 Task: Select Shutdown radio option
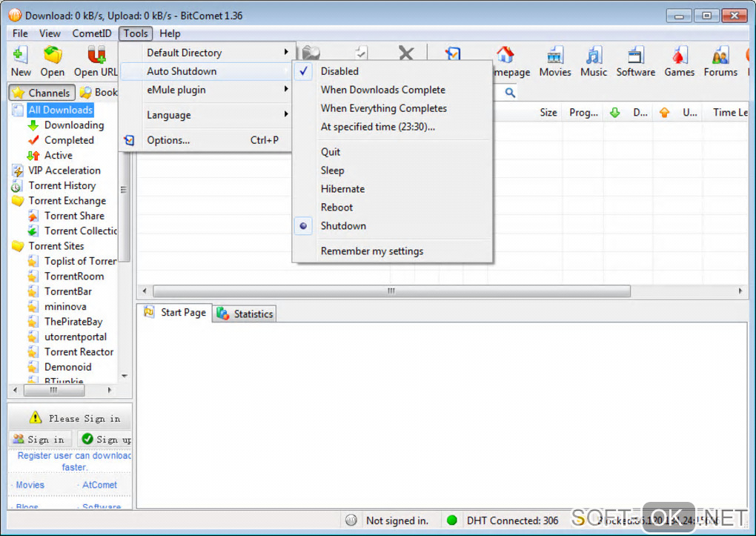(393, 226)
